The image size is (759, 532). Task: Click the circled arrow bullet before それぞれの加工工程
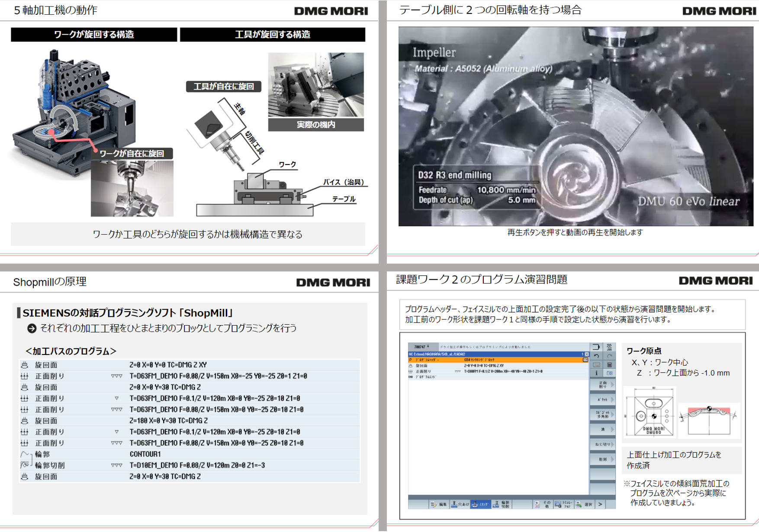(32, 329)
